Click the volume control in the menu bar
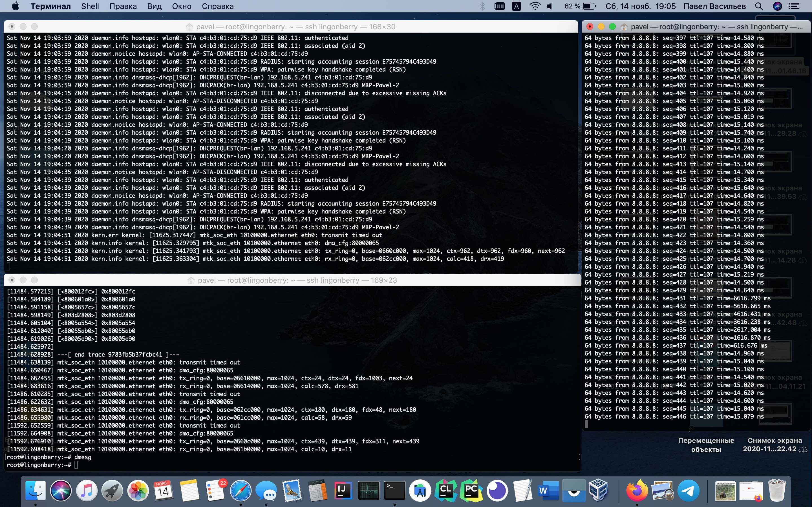The height and width of the screenshot is (507, 812). 549,6
